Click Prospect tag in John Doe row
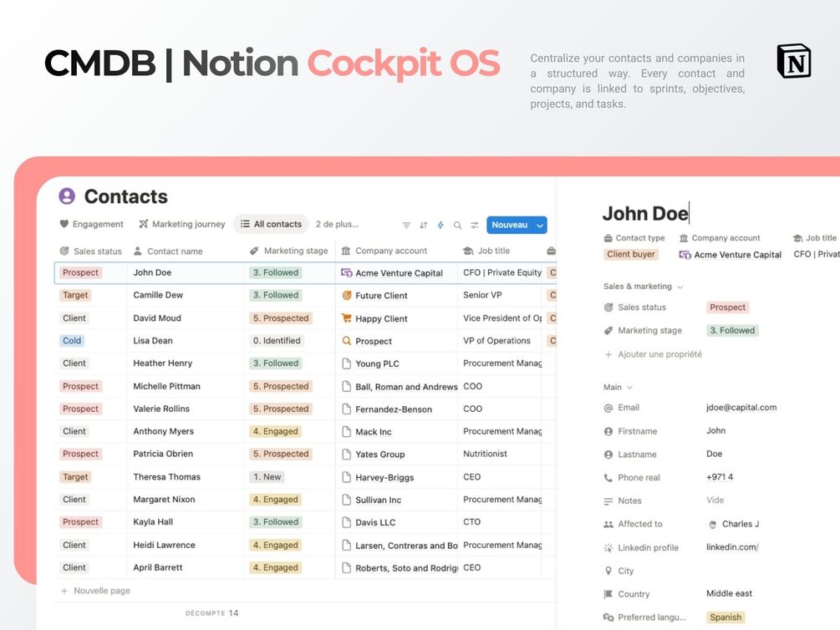 pos(80,272)
